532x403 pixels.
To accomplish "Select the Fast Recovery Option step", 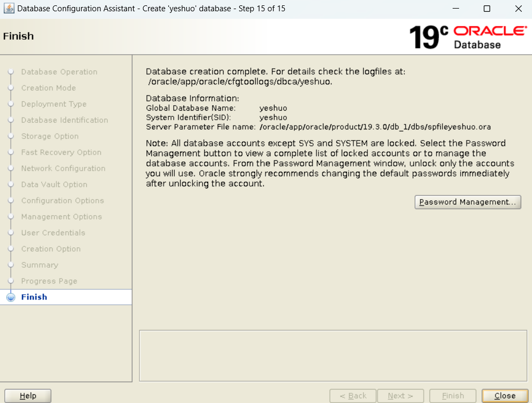I will tap(61, 152).
